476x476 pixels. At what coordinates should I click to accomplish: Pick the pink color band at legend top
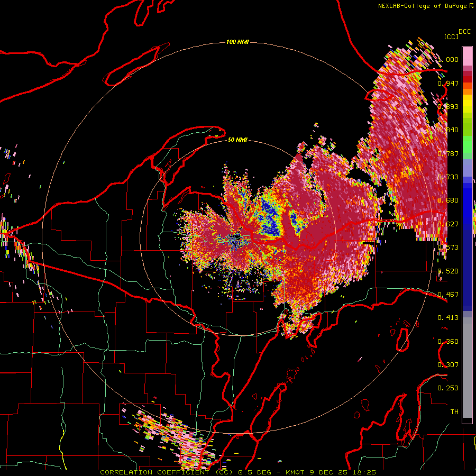coord(467,56)
